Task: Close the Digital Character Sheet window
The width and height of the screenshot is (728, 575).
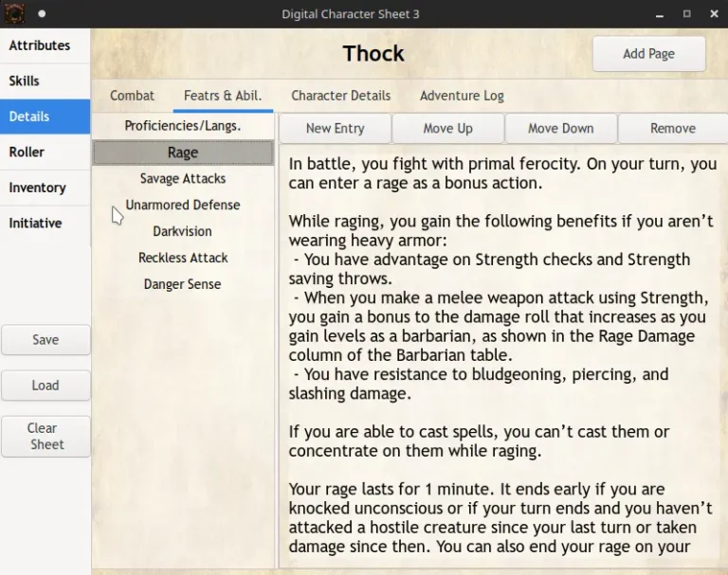Action: click(714, 14)
